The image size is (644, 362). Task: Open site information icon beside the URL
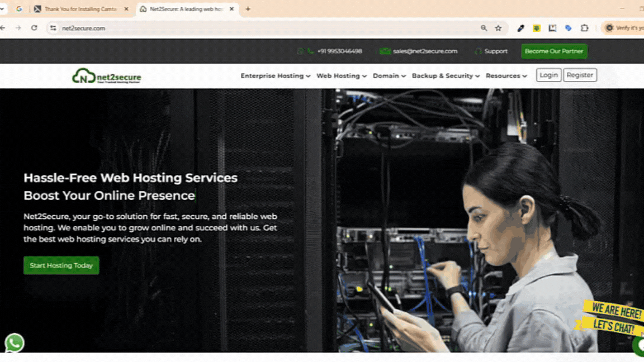point(53,28)
